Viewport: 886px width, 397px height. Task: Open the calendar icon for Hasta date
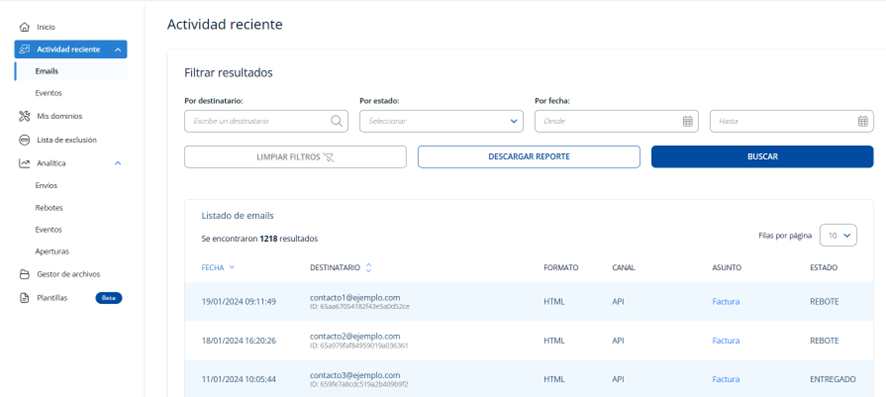click(863, 121)
